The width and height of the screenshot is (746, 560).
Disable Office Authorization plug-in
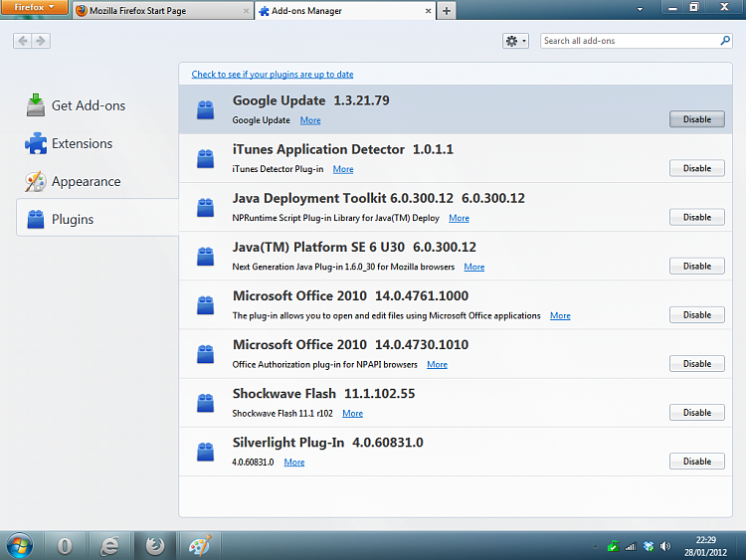[697, 363]
